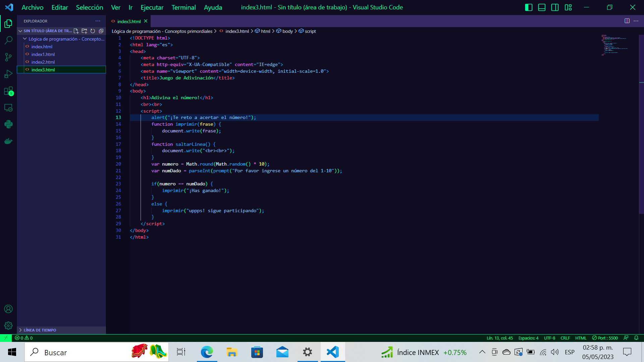Click Lín. 13, col. 45 cursor position
644x362 pixels.
tap(500, 338)
